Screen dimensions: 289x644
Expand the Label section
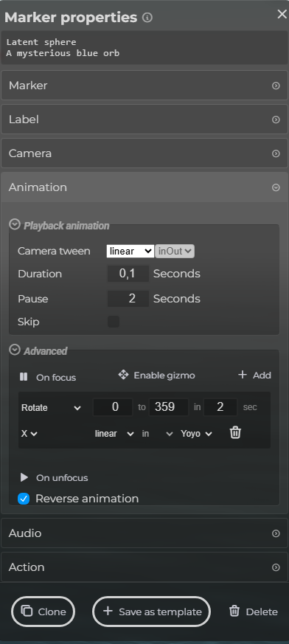pyautogui.click(x=144, y=120)
